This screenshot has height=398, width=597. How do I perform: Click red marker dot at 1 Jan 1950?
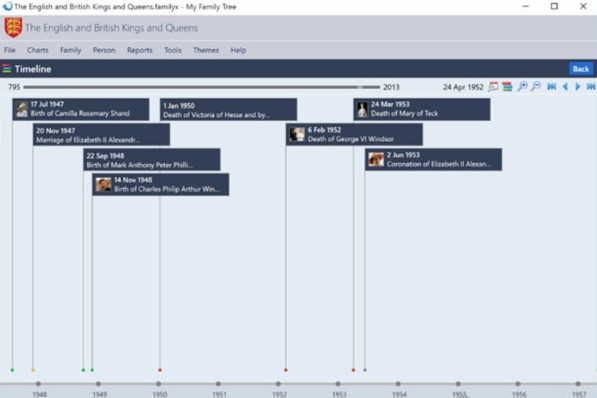point(160,370)
